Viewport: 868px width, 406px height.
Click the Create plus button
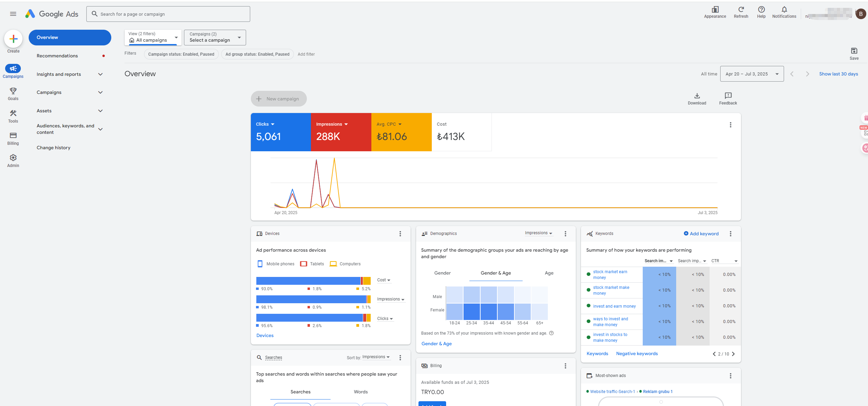(x=13, y=39)
